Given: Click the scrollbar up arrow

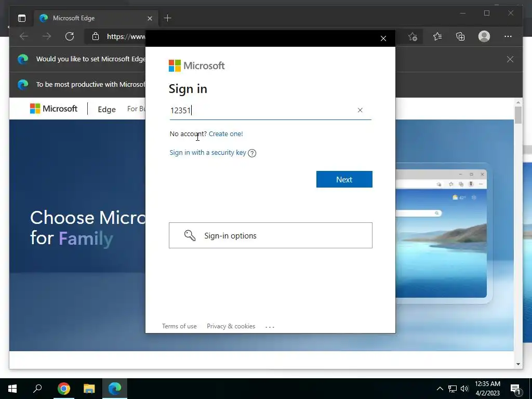Looking at the screenshot, I should [x=518, y=102].
